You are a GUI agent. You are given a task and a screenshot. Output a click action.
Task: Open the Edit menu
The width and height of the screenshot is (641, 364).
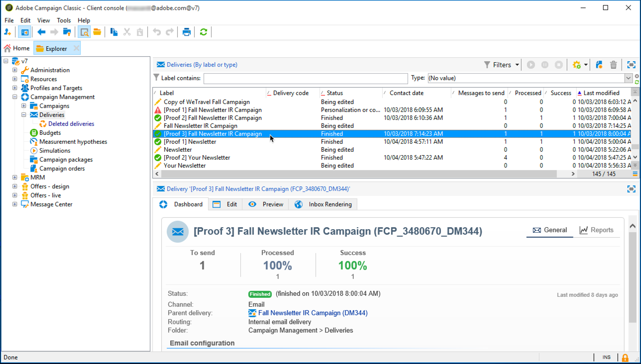click(25, 20)
